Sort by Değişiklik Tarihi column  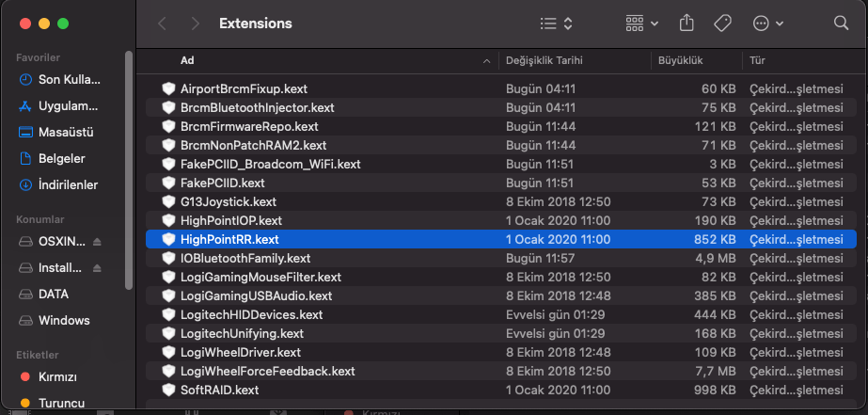pos(544,60)
